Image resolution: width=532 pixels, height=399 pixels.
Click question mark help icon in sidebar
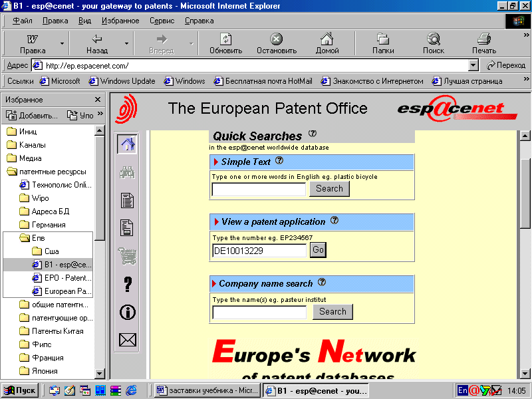pos(128,285)
